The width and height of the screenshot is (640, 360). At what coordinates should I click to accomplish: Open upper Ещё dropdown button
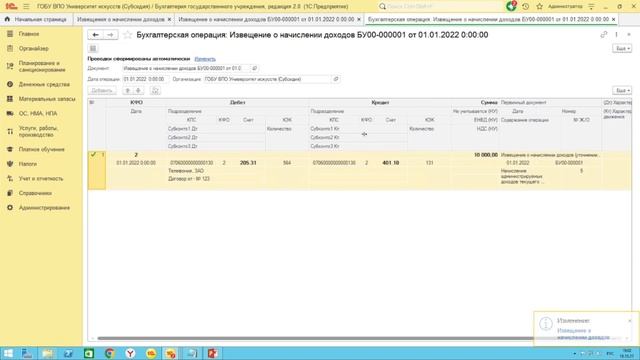pos(622,49)
